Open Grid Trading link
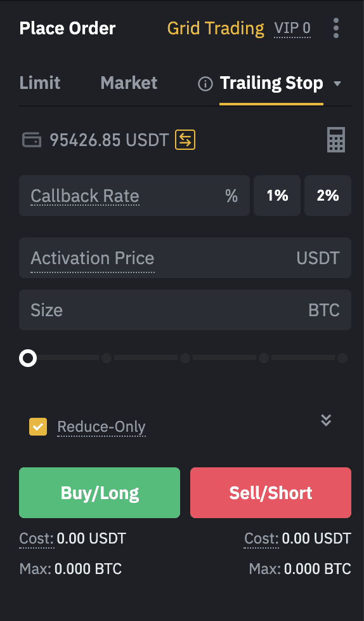 (x=216, y=29)
